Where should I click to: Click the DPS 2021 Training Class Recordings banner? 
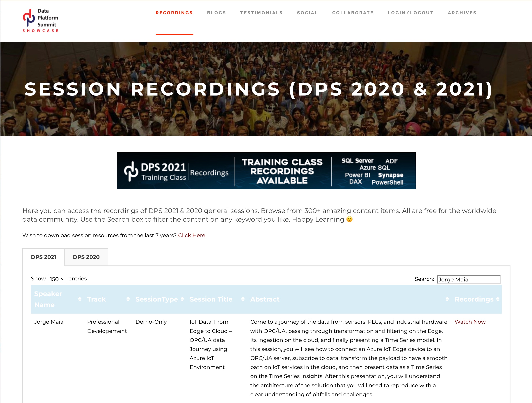[266, 171]
